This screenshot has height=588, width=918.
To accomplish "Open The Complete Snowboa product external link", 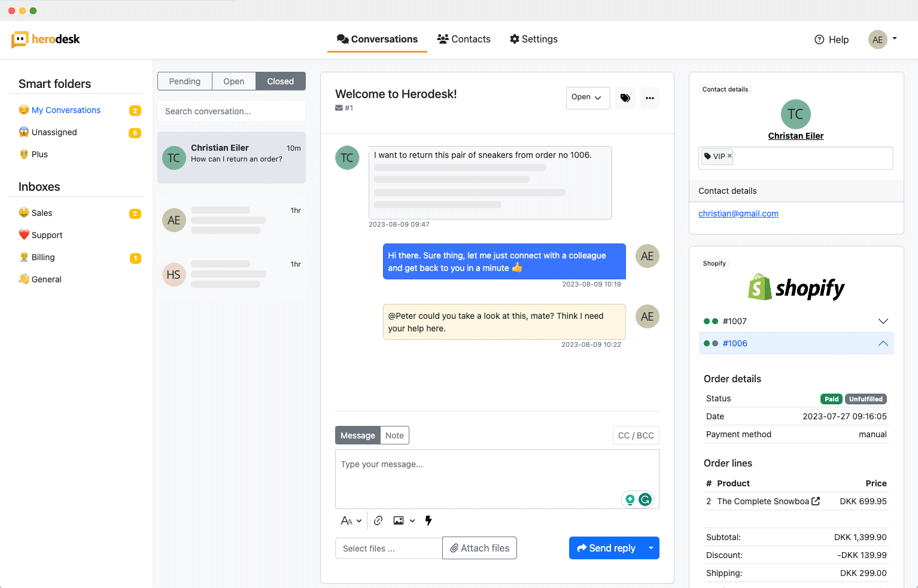I will [816, 501].
